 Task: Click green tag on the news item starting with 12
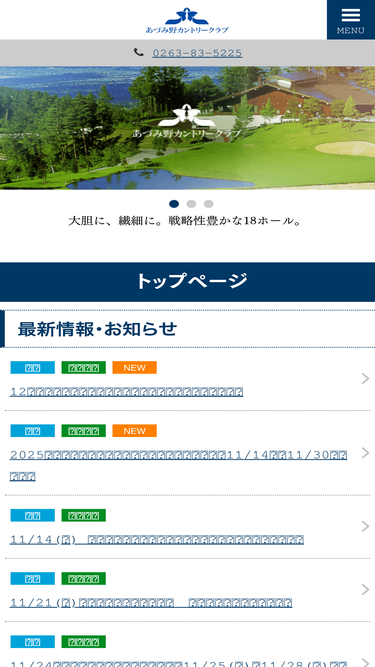84,368
